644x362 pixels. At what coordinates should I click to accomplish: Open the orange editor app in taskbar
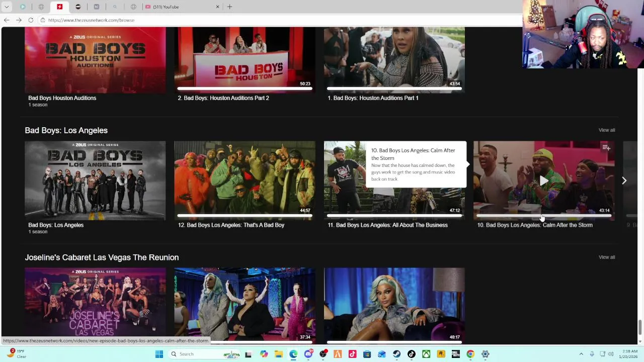click(x=338, y=354)
